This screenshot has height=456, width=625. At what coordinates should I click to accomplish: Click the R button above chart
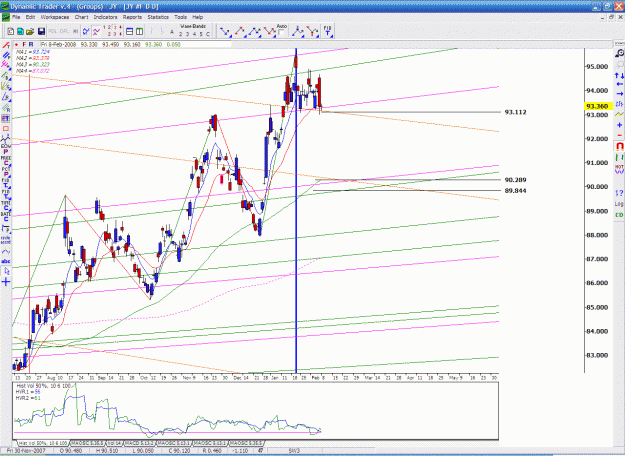click(31, 44)
